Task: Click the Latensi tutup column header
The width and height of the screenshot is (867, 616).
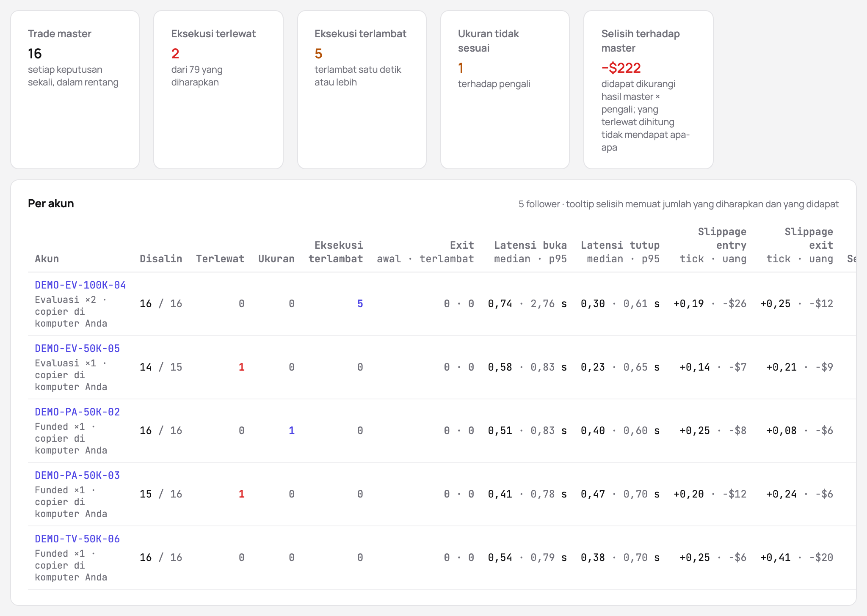Action: coord(620,252)
